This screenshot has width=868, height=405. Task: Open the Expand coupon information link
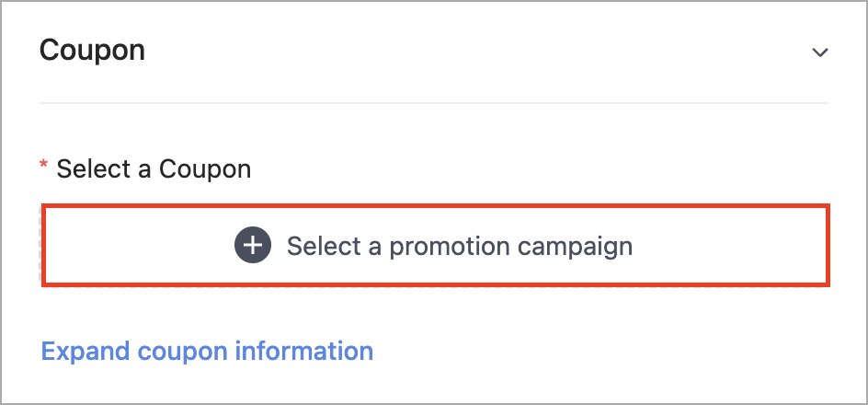[207, 351]
